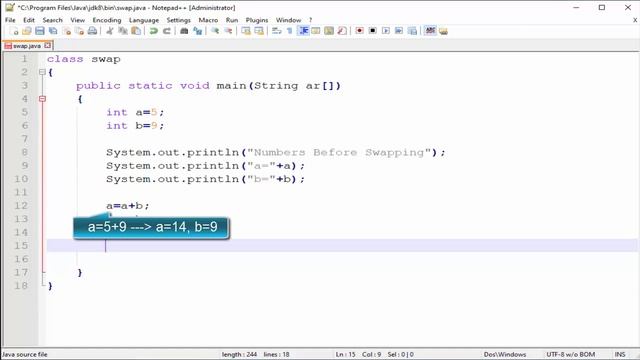Toggle the Word wrap toolbar icon
This screenshot has width=640, height=360.
pyautogui.click(x=276, y=31)
